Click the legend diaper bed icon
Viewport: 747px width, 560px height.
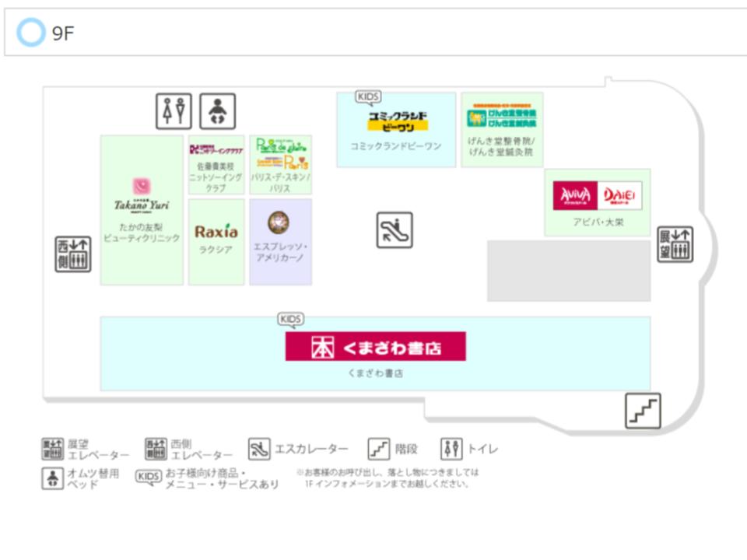tap(52, 478)
